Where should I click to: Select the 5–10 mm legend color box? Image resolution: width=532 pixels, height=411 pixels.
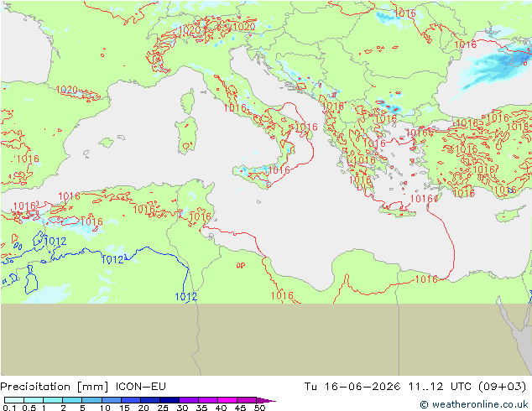coord(91,400)
